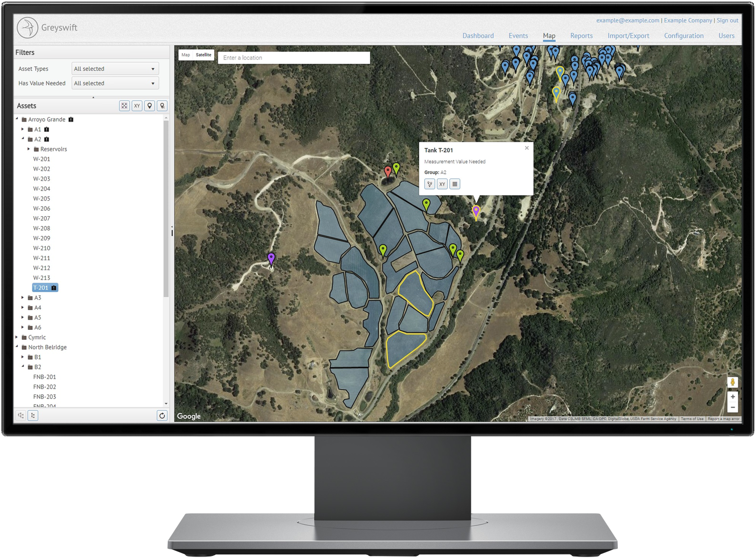Collapse the Arroyo Grande tree node

[17, 119]
